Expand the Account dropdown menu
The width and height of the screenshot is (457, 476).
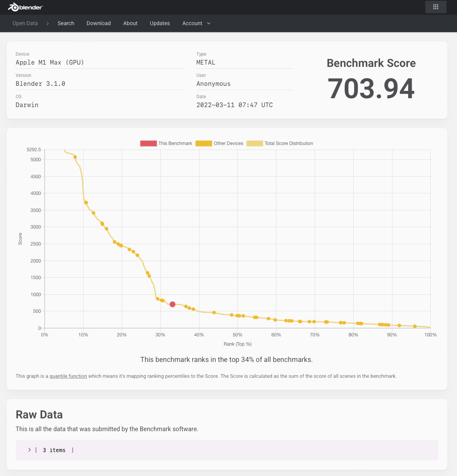196,23
